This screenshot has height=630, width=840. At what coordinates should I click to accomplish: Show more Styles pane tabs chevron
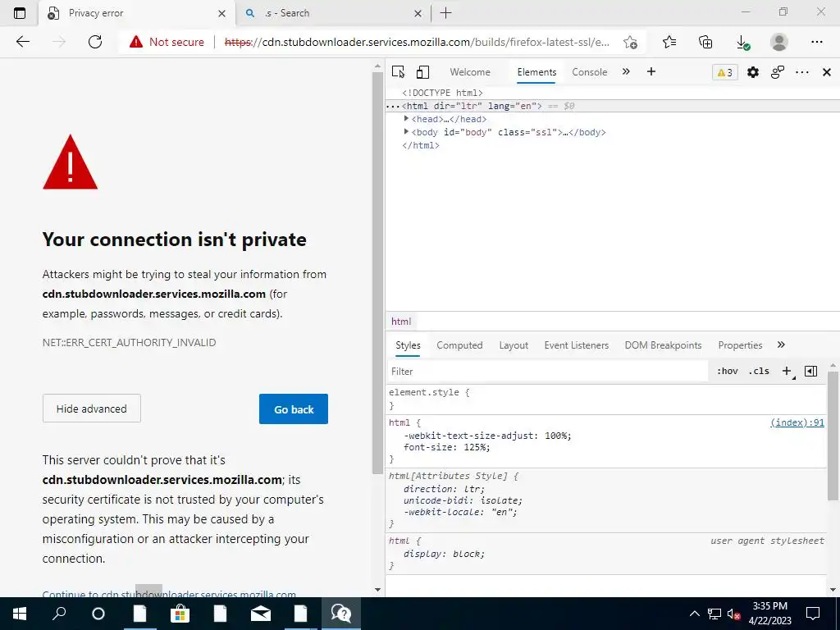[x=781, y=345]
